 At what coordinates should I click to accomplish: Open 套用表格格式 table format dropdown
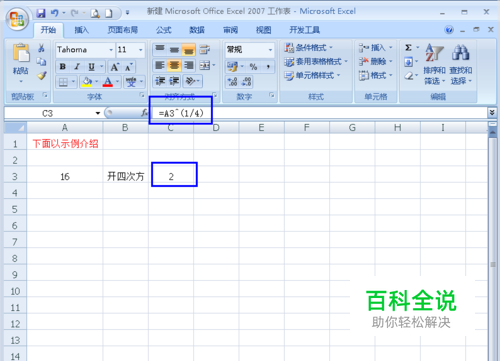point(316,61)
